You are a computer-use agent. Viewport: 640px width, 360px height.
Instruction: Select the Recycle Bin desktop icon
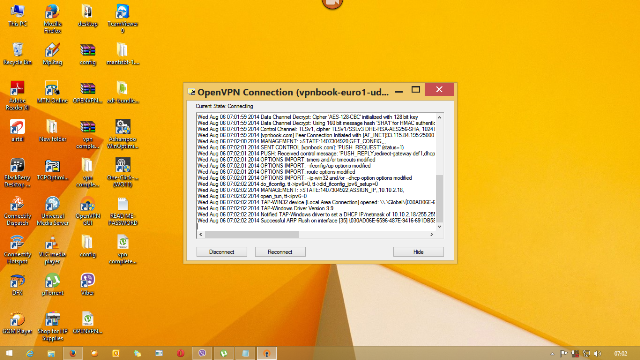(x=17, y=53)
